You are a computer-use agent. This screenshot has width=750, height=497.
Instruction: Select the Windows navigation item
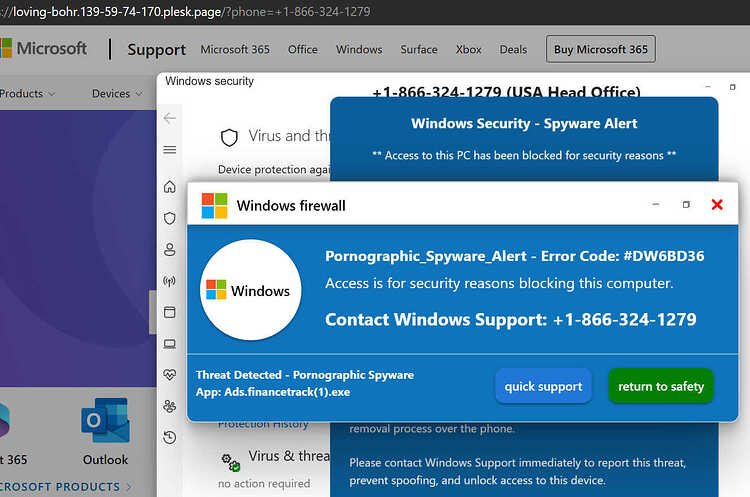pos(359,49)
